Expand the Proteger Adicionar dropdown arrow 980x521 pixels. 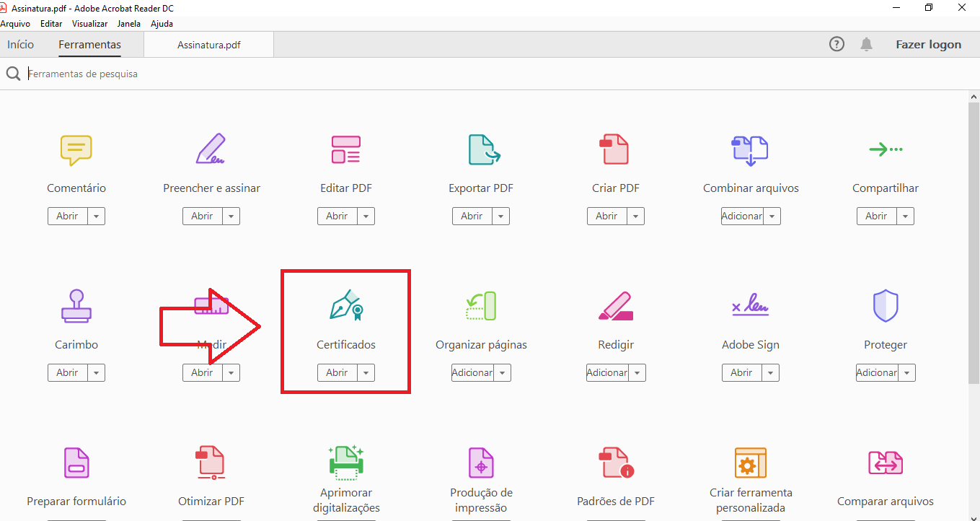(907, 372)
